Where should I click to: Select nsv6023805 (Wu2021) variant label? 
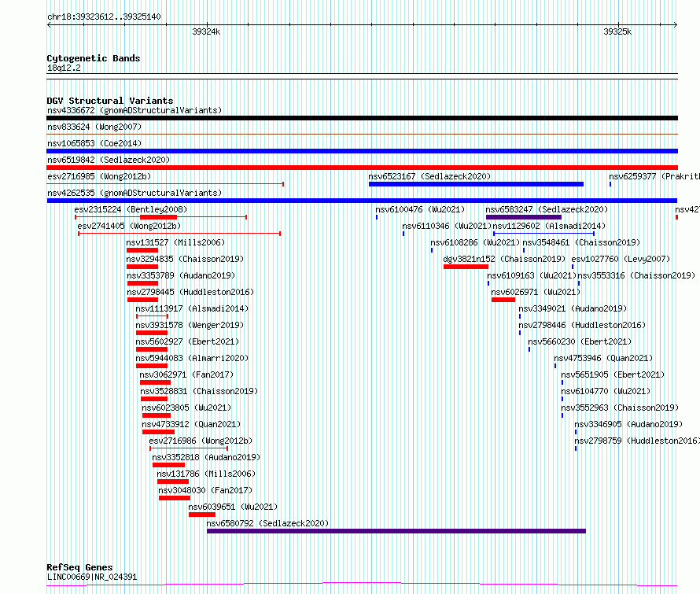pos(186,408)
